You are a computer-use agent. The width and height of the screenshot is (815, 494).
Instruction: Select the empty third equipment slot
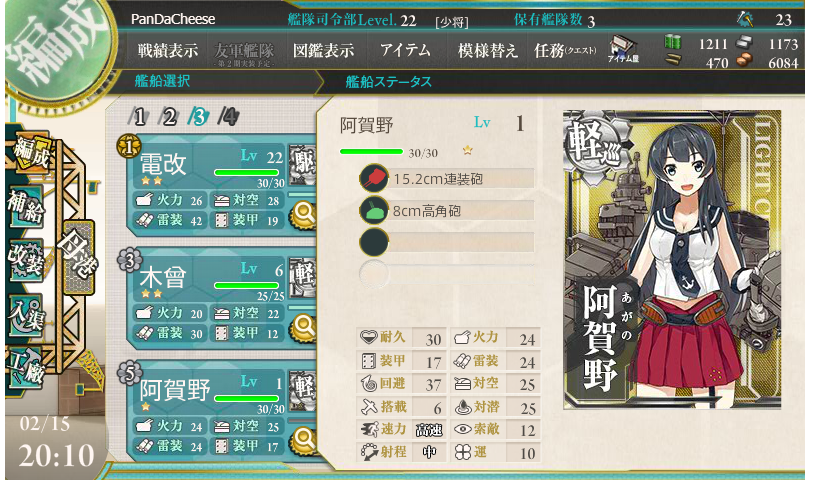pyautogui.click(x=447, y=242)
